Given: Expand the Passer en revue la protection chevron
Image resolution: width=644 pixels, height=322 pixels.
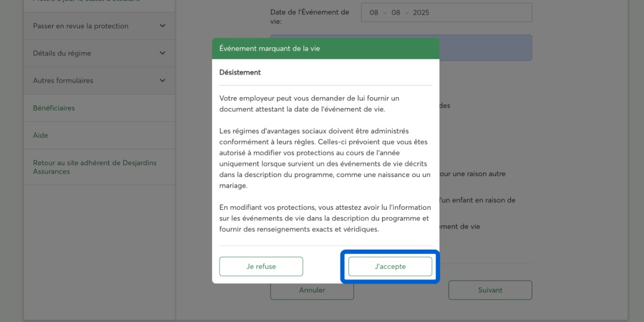Looking at the screenshot, I should 162,26.
